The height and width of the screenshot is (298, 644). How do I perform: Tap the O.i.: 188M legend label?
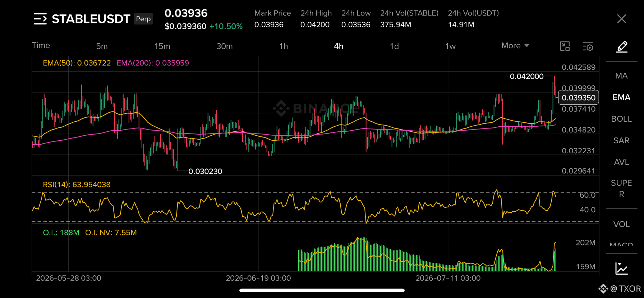click(61, 232)
